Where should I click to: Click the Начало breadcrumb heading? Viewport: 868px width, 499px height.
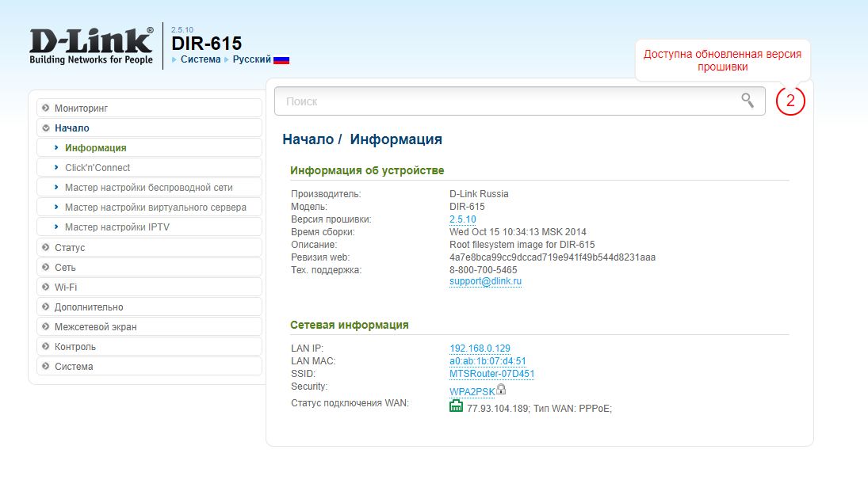coord(308,139)
